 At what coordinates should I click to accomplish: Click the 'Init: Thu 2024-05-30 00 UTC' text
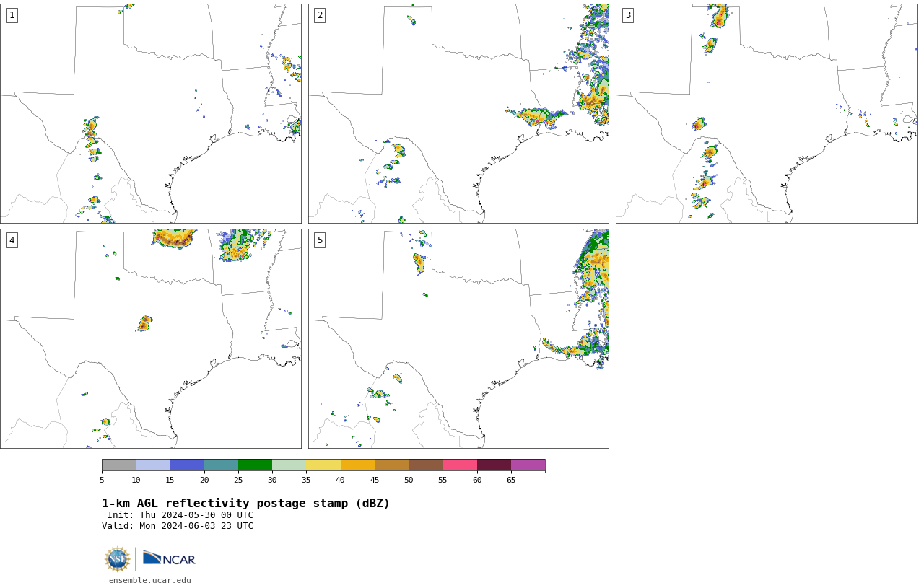[180, 515]
